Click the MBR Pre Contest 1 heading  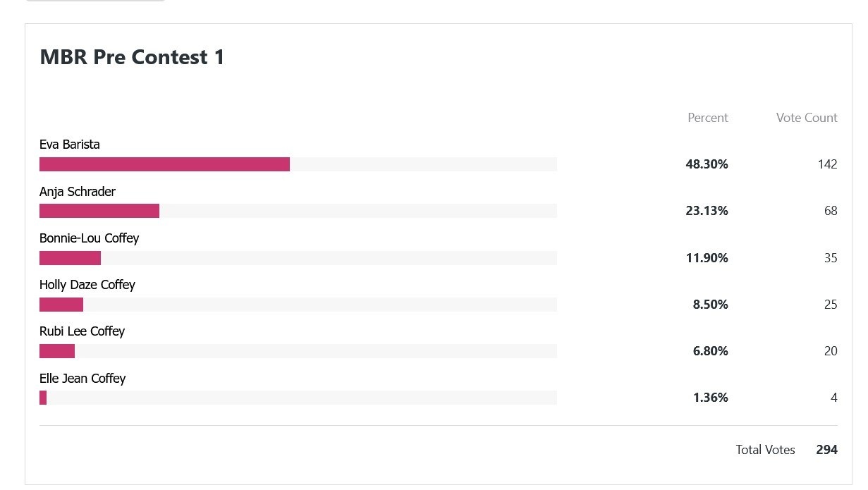pos(132,57)
